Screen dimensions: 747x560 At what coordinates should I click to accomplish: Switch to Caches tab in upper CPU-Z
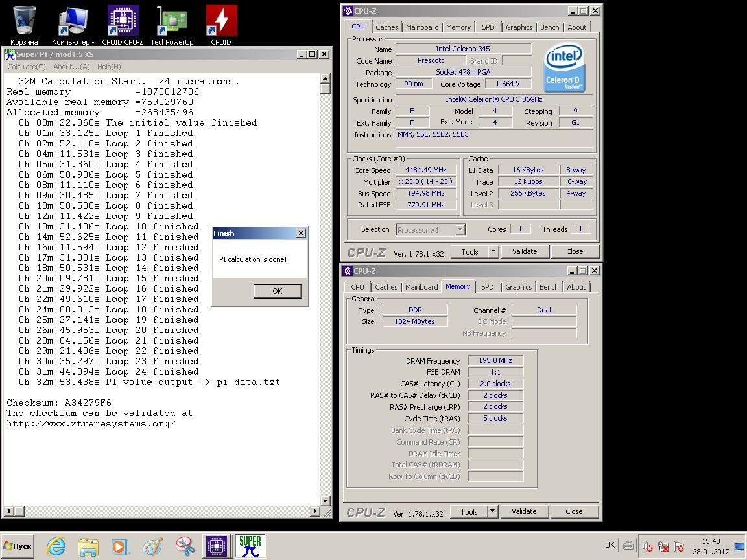click(x=387, y=27)
